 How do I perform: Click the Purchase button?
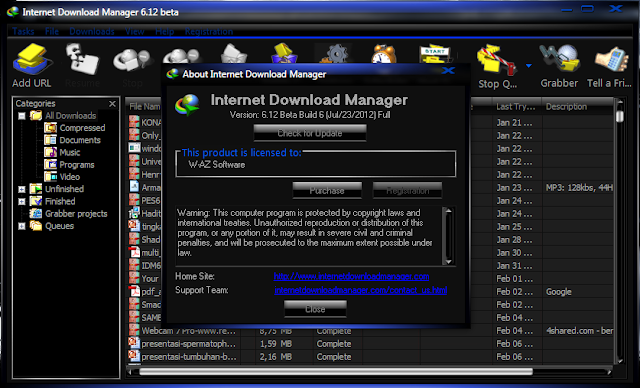pos(327,191)
